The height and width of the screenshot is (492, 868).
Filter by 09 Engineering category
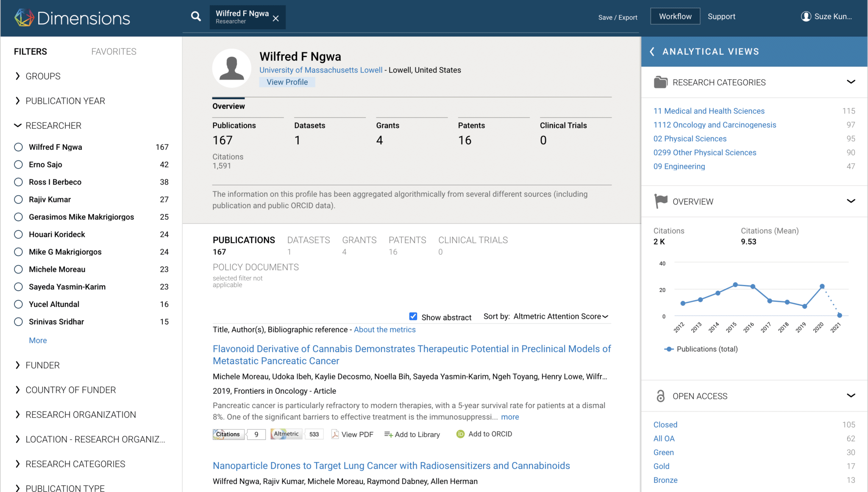pyautogui.click(x=679, y=166)
